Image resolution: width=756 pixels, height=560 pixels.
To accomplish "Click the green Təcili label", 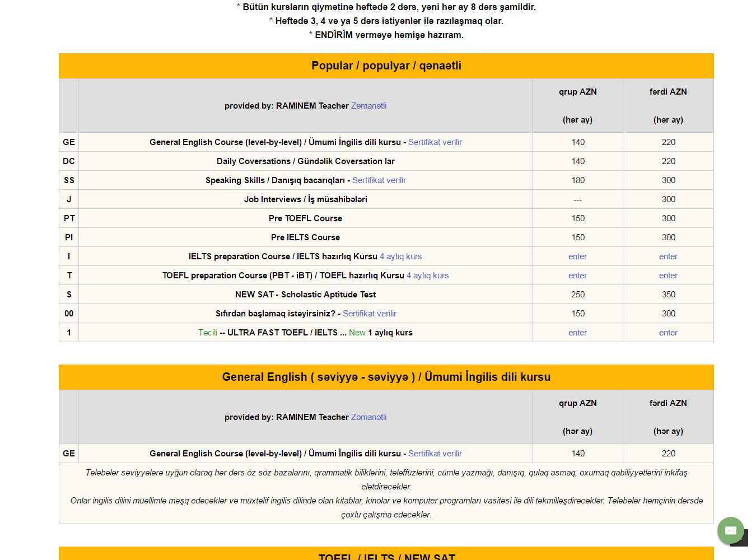I will [208, 333].
